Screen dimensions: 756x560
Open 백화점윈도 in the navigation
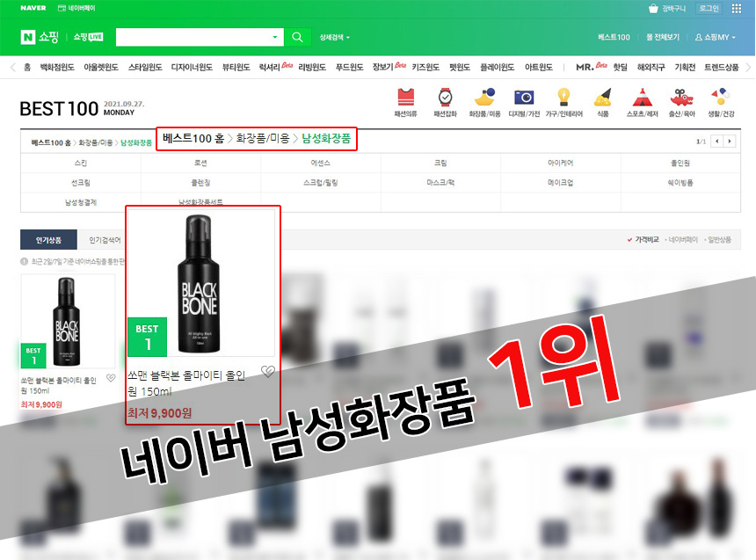point(57,68)
